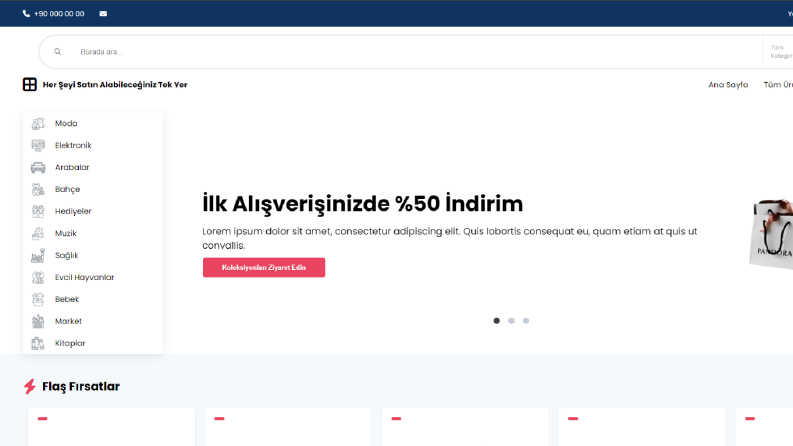The image size is (793, 446).
Task: Click the Pandora shopping bag image
Action: (x=771, y=234)
